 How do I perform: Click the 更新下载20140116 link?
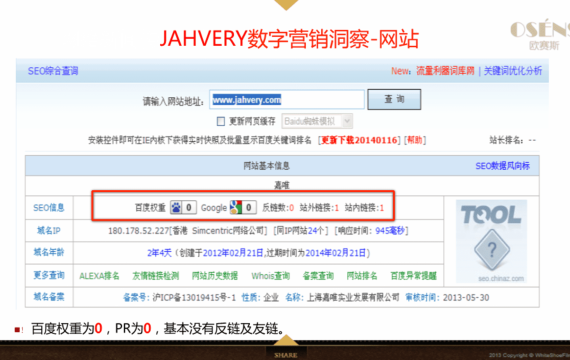[x=360, y=140]
